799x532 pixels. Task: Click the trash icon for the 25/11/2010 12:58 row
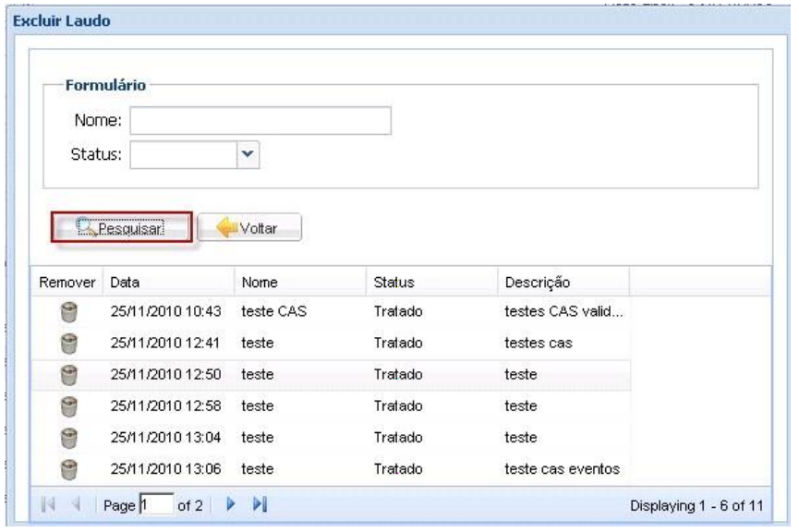point(67,405)
